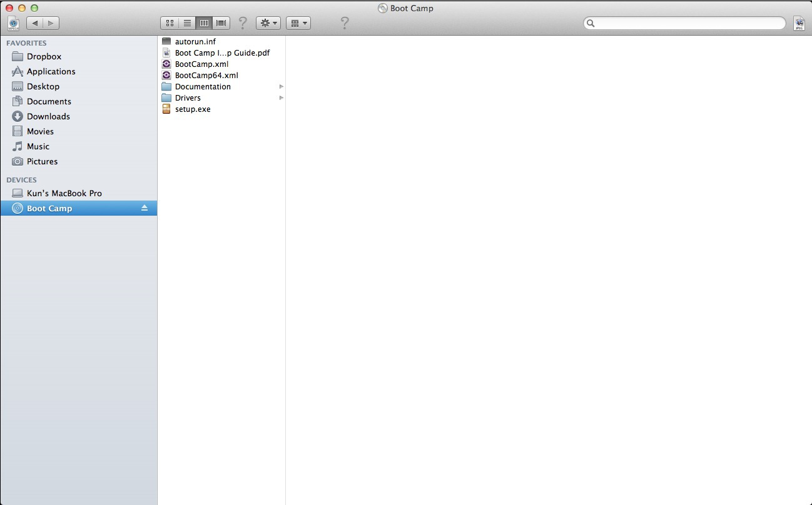Expand Drivers folder arrow
Screen dimensions: 812x505
282,97
